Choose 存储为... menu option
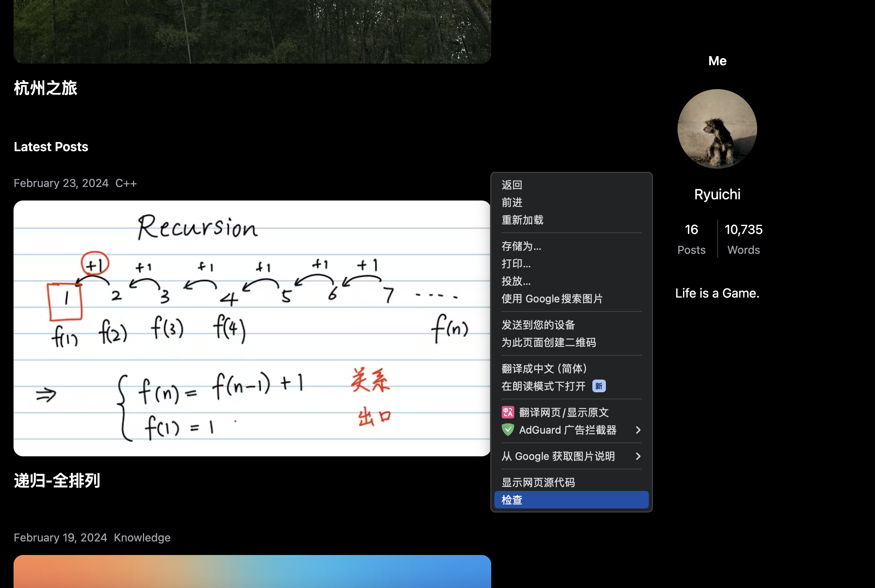This screenshot has height=588, width=875. click(x=521, y=246)
